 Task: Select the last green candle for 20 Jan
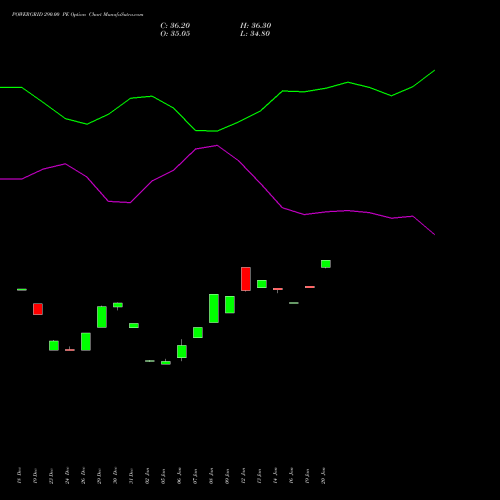(326, 264)
